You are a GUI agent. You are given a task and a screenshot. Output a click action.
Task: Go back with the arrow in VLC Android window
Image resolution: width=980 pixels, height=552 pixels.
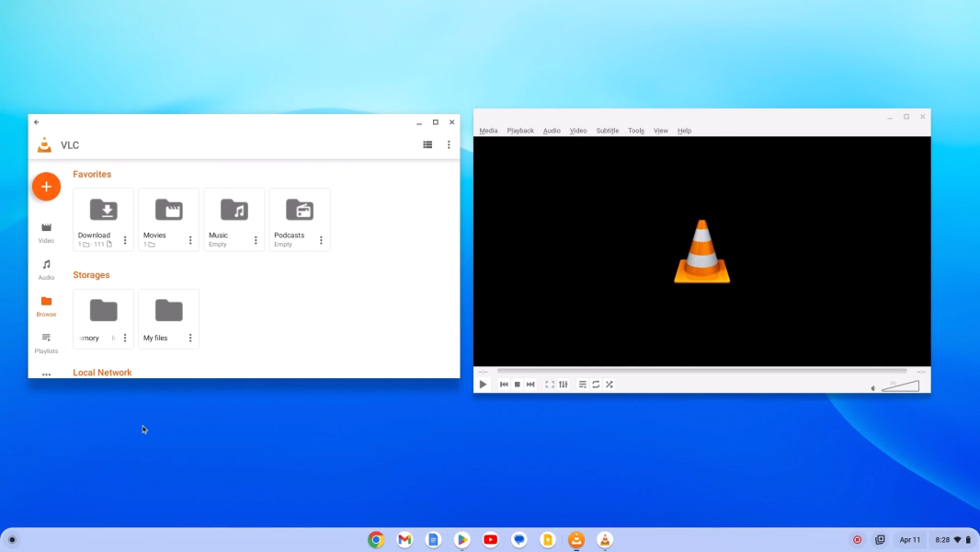pyautogui.click(x=36, y=122)
